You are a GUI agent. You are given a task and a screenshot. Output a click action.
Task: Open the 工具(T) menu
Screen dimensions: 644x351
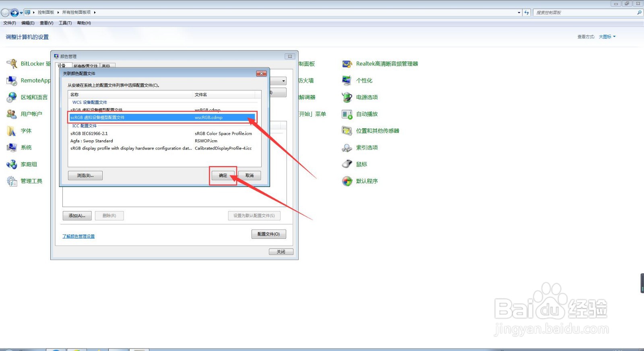[65, 23]
